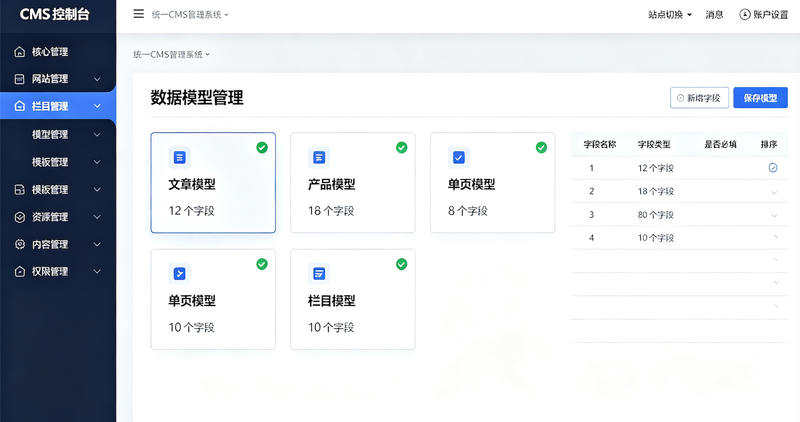
Task: Click the 内容管理 sidebar icon
Action: (x=19, y=244)
